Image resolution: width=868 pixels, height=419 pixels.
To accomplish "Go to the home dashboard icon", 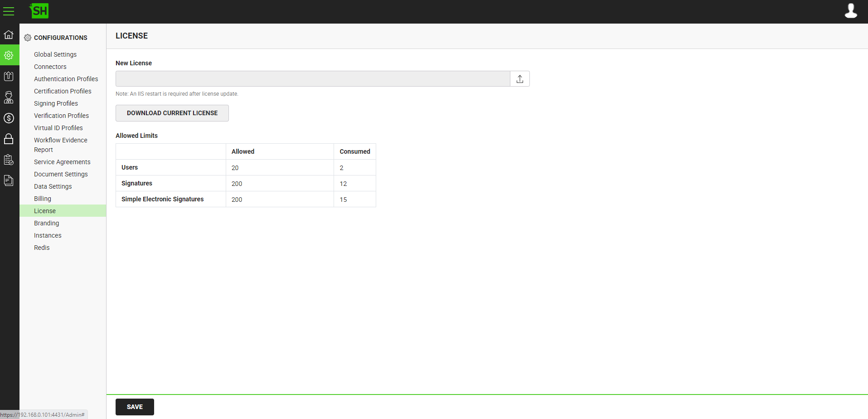I will click(9, 34).
